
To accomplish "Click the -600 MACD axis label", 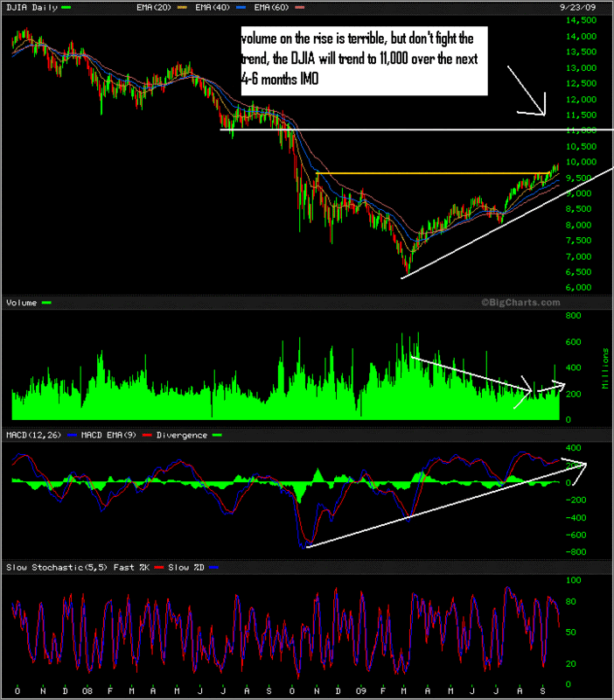I will (576, 535).
